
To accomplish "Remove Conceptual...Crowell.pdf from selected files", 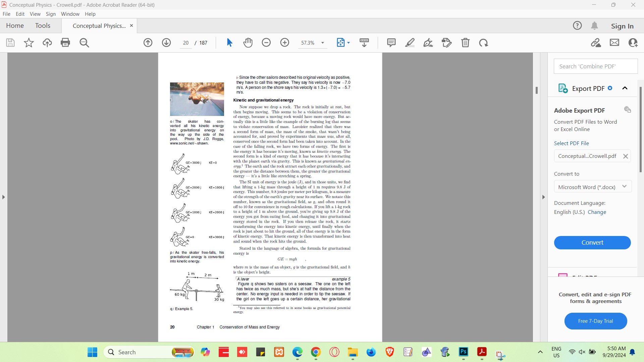I will pos(626,156).
